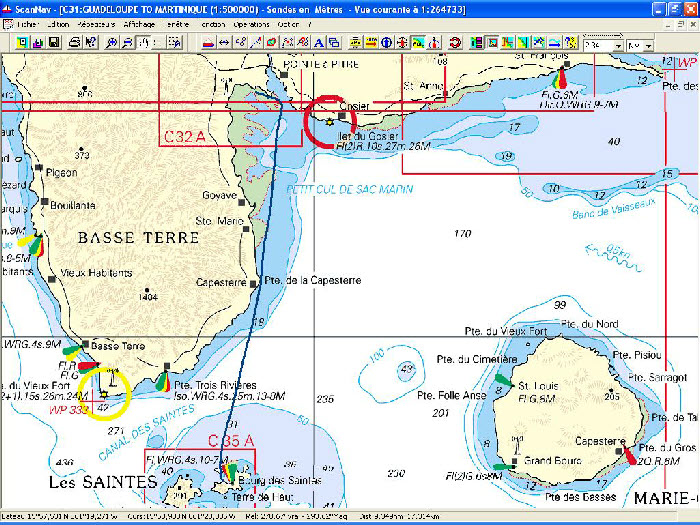Click the WP 332 yellow circled waypoint
The width and height of the screenshot is (700, 525).
[105, 392]
